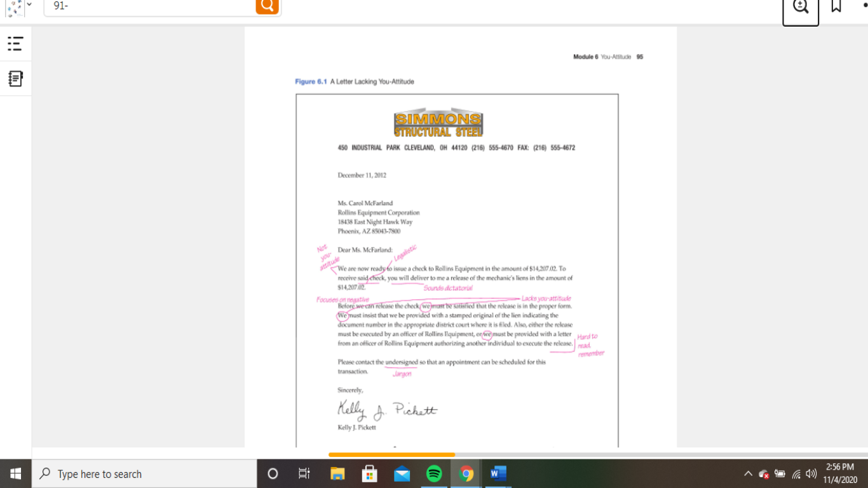Open the Mail app icon
868x488 pixels.
(402, 473)
